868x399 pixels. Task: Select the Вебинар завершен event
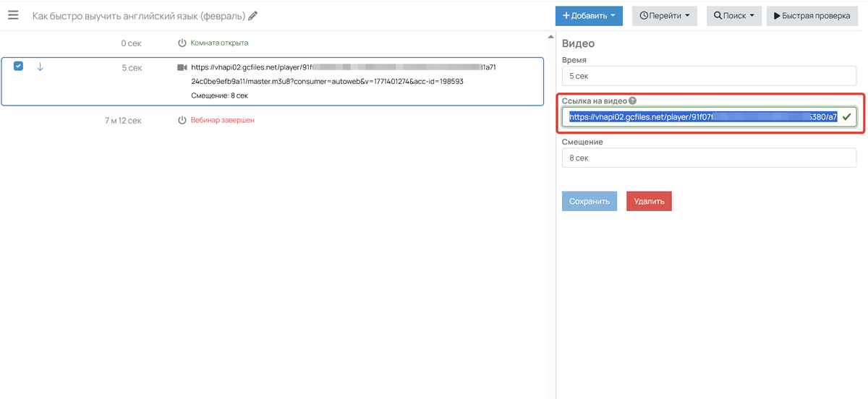(222, 120)
